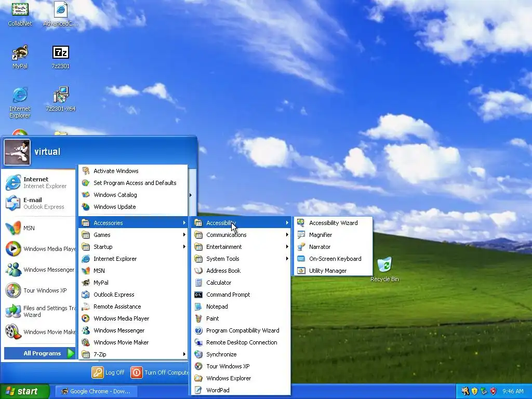Open the CollabNet desktop icon
The image size is (532, 399).
coord(20,14)
